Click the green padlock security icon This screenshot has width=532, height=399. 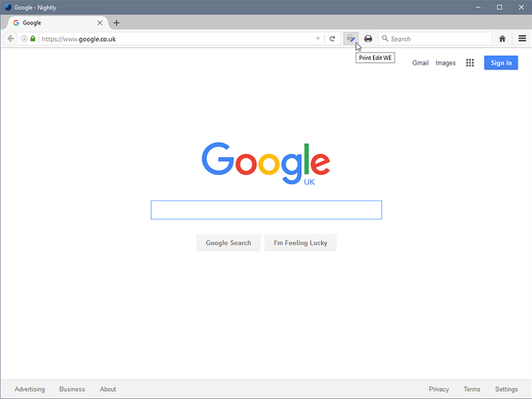click(x=33, y=38)
